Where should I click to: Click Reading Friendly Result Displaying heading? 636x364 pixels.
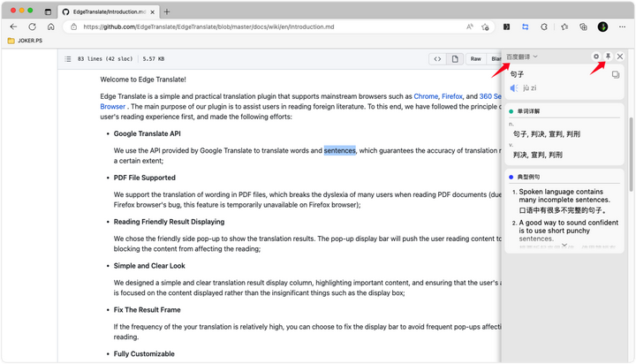click(169, 222)
